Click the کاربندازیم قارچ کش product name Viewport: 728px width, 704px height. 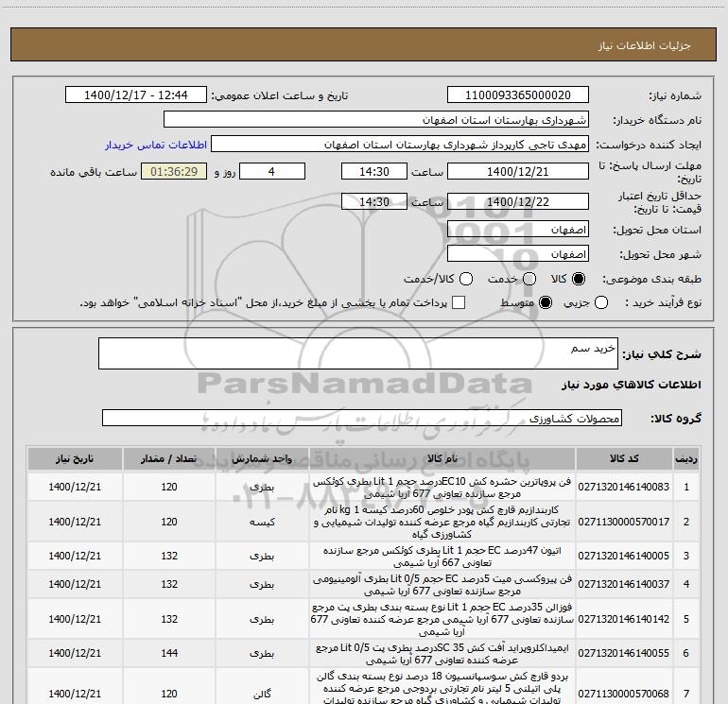(x=442, y=522)
